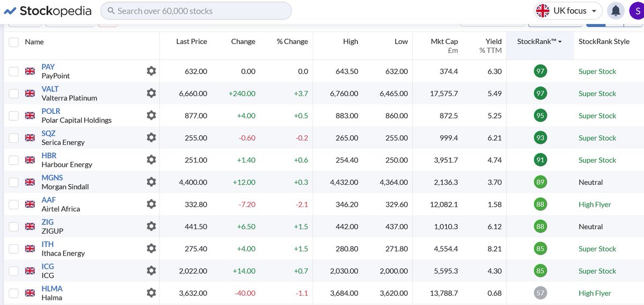Click High Flyer style for Airtel Africa
644x305 pixels.
595,204
